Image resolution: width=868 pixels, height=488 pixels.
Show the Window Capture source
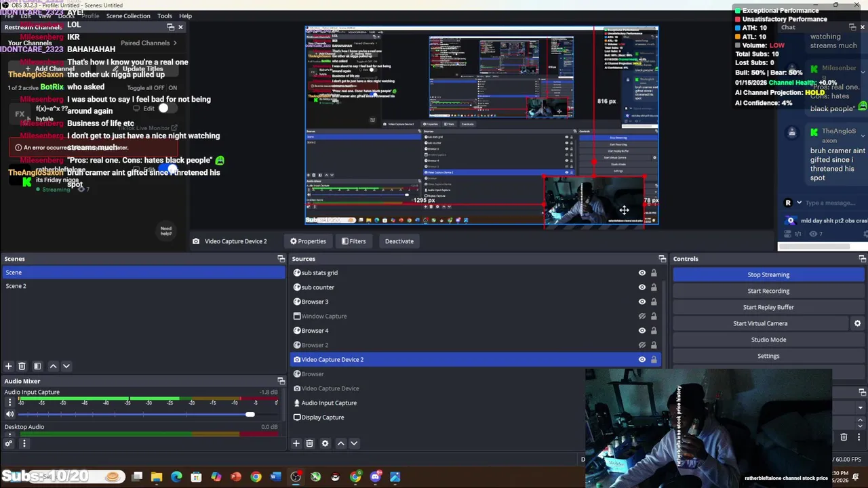642,317
